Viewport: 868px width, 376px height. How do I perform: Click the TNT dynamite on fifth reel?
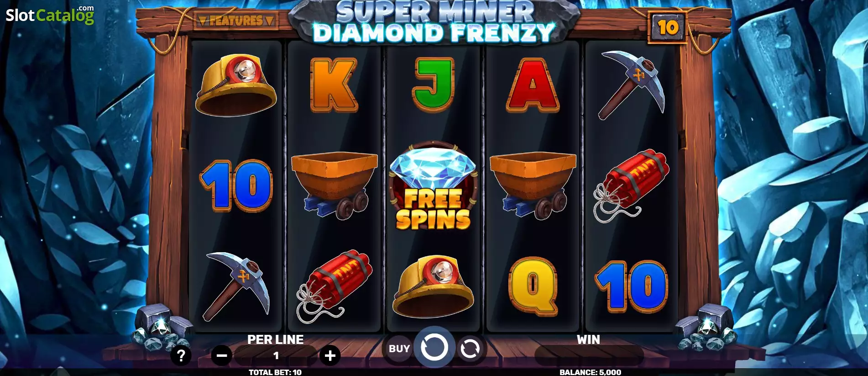[x=631, y=185]
